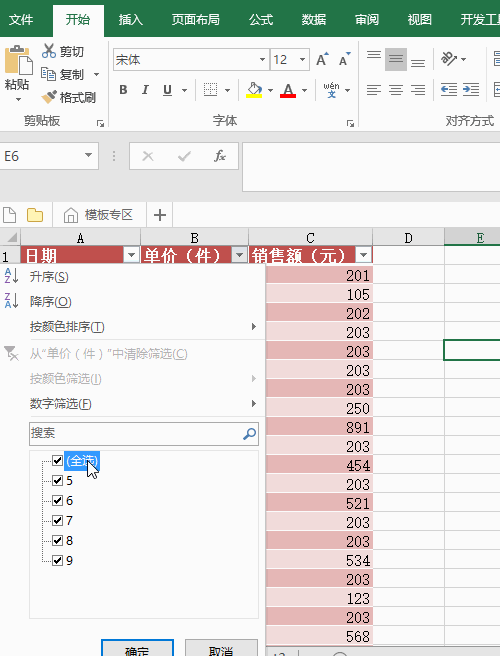Click the plus new tab button
The height and width of the screenshot is (656, 500).
pyautogui.click(x=160, y=215)
